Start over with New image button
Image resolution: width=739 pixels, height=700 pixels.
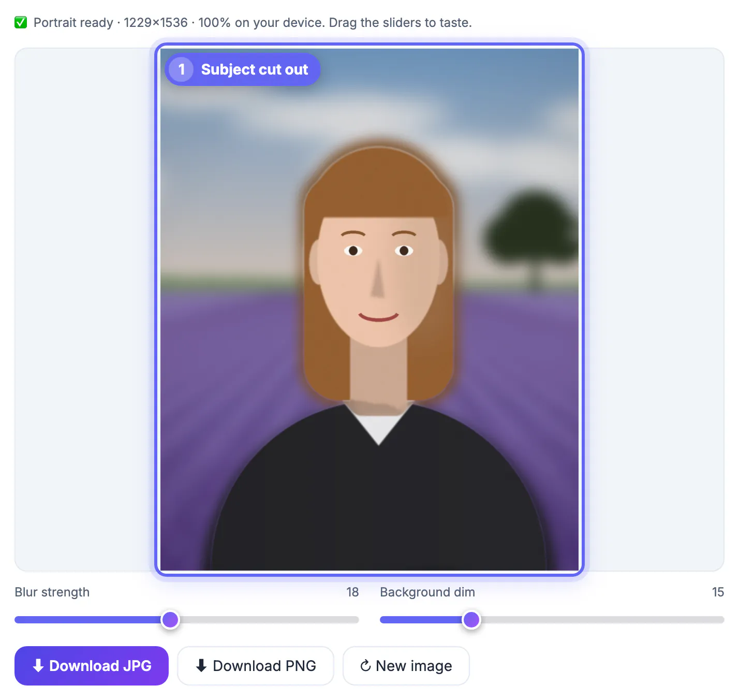pos(406,665)
